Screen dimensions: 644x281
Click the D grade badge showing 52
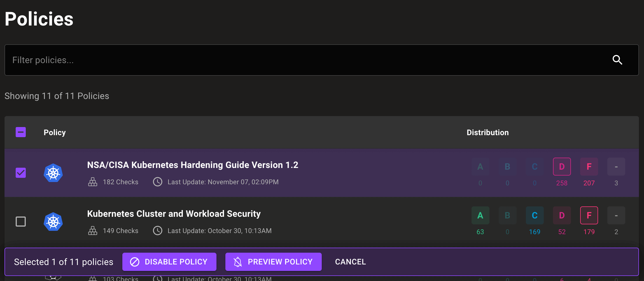click(x=562, y=215)
